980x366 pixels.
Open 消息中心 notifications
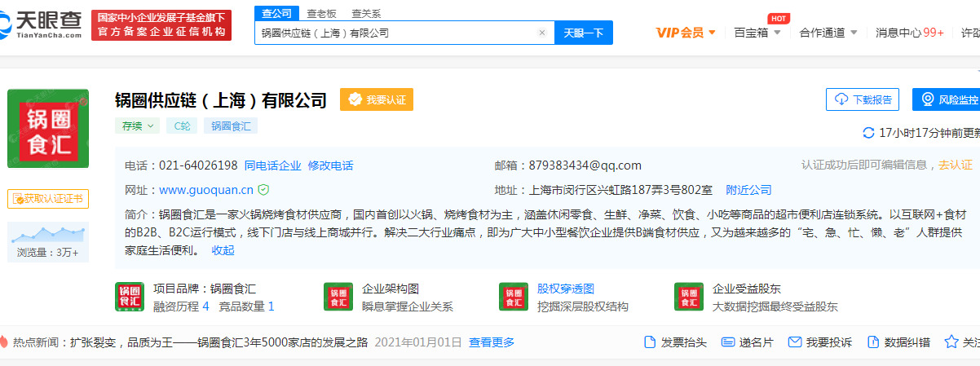(x=910, y=33)
